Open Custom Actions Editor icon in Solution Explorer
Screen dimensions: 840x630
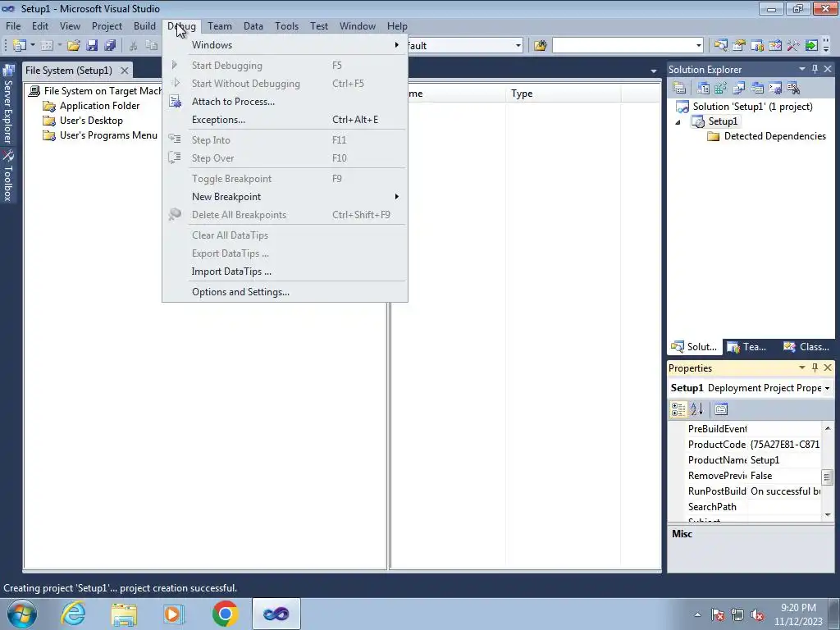[775, 88]
